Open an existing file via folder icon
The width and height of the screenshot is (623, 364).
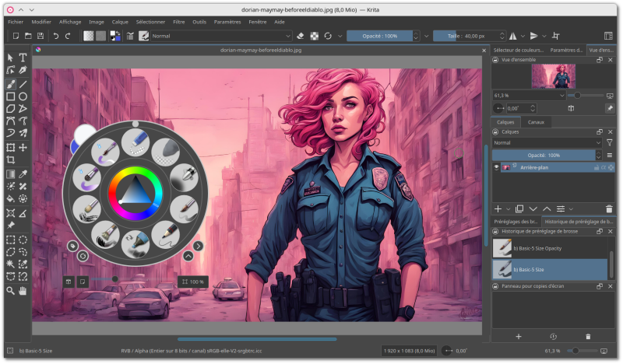[28, 36]
